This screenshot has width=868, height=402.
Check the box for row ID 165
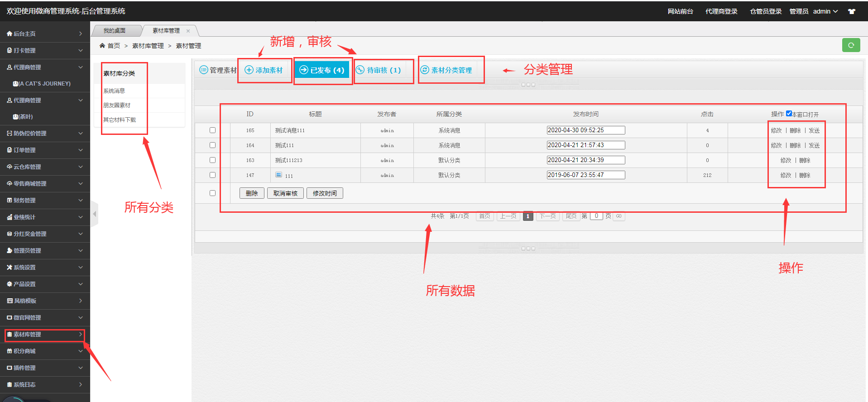tap(212, 130)
